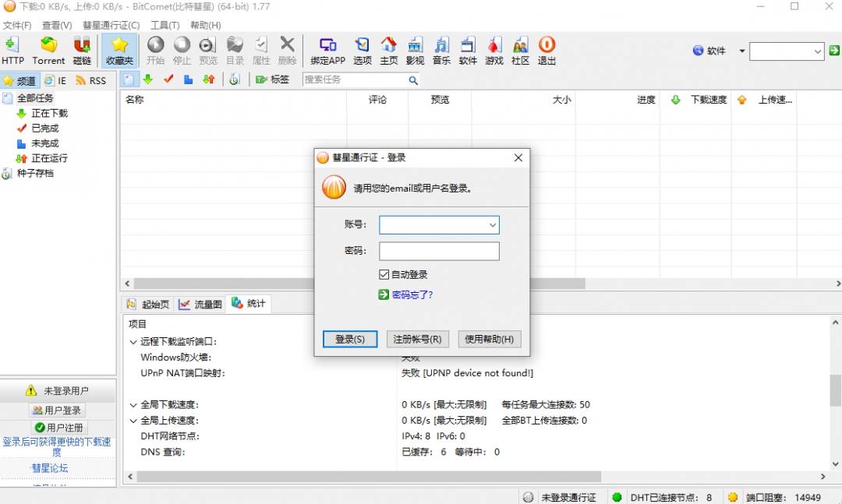The height and width of the screenshot is (504, 842).
Task: Open the Tools (工具) menu
Action: [x=165, y=25]
